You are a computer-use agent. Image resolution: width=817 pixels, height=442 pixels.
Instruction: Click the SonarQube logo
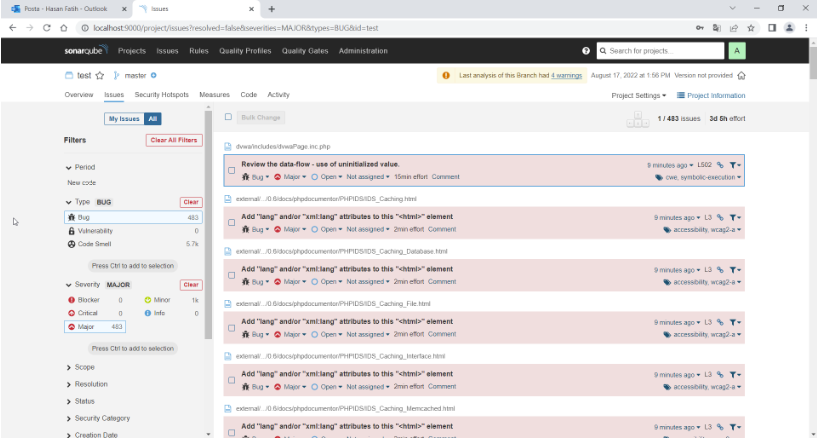tap(84, 50)
